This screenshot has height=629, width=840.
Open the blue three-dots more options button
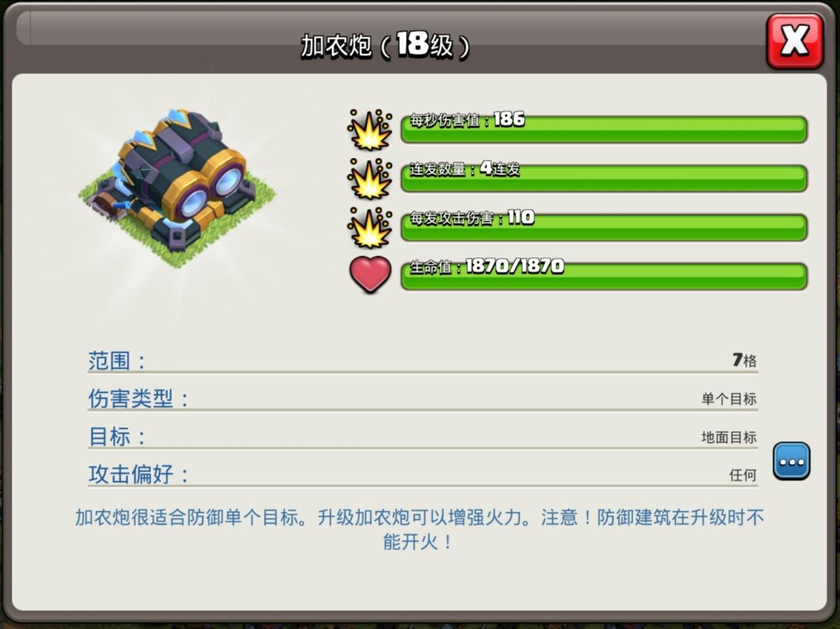click(791, 461)
